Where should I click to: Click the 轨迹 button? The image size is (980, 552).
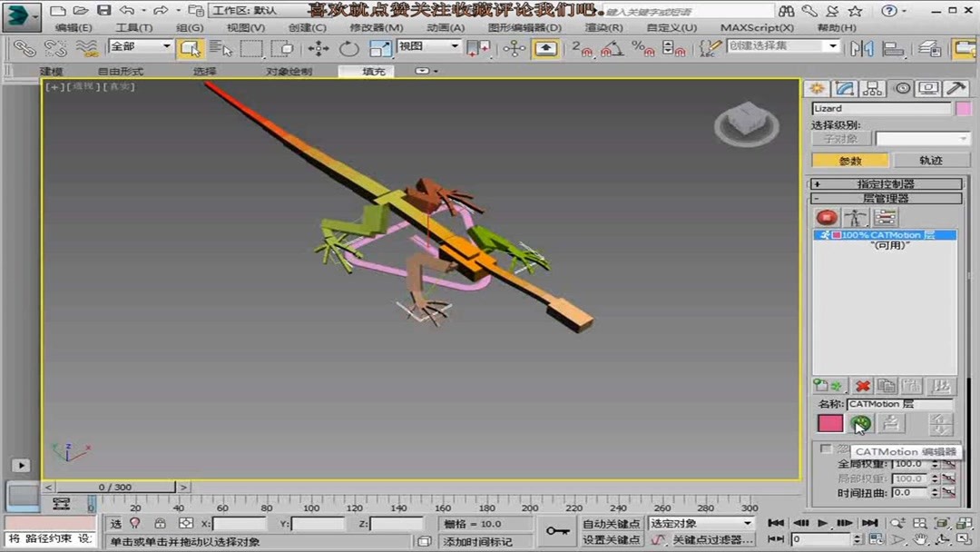tap(931, 160)
